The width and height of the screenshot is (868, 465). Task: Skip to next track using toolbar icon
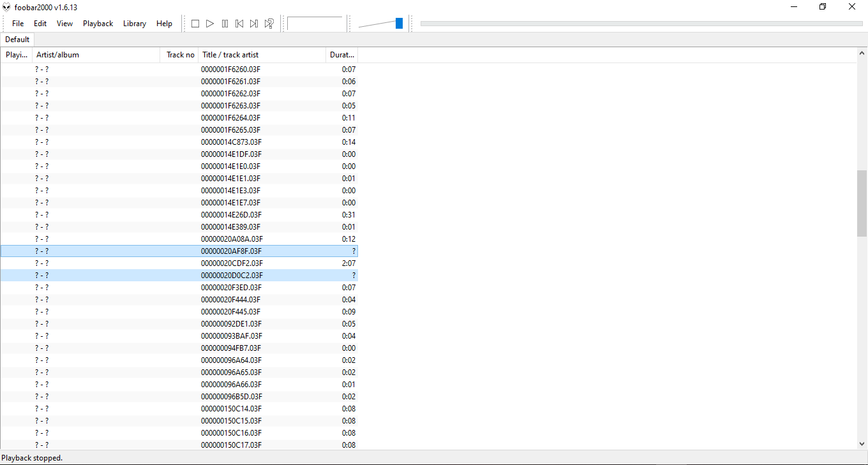coord(254,23)
